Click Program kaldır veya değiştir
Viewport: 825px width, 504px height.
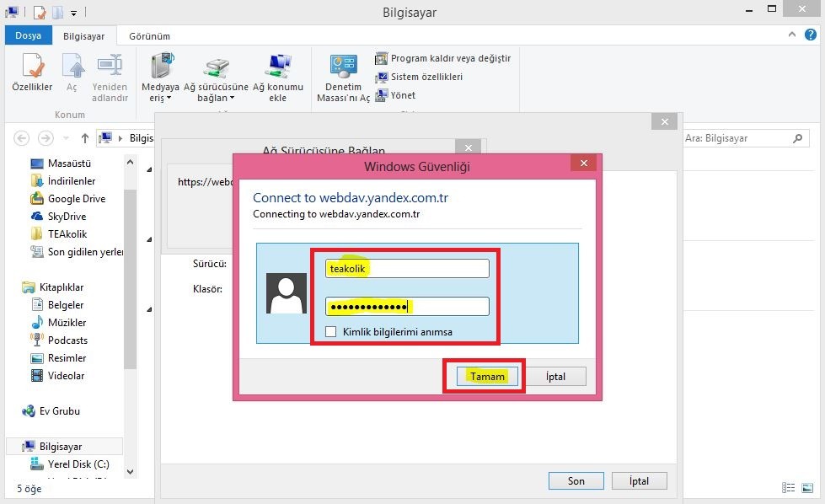442,58
